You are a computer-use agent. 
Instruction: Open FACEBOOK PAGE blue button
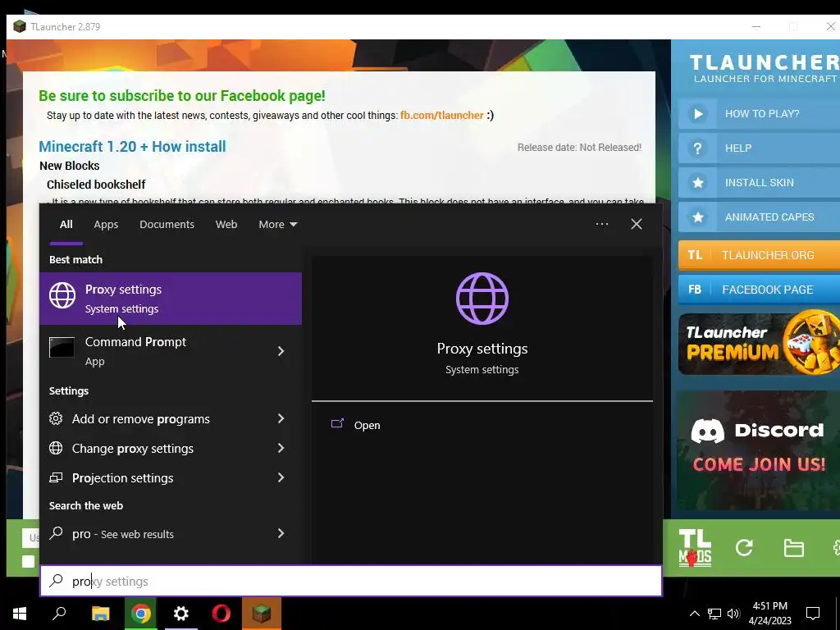tap(759, 290)
